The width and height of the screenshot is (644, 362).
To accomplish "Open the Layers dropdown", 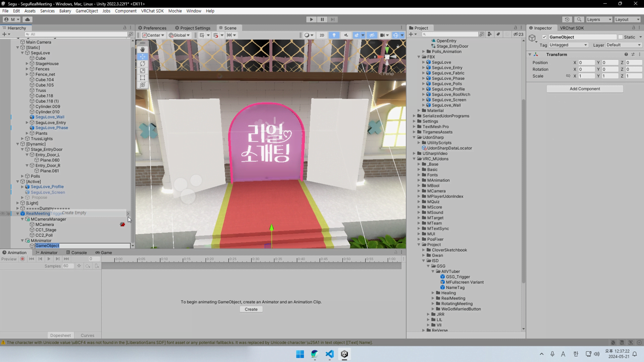I will click(599, 19).
